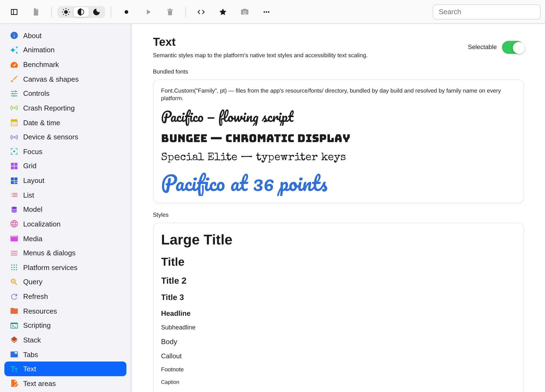Click the Footnote style sample
Screen dimensions: 545x392
tap(172, 369)
